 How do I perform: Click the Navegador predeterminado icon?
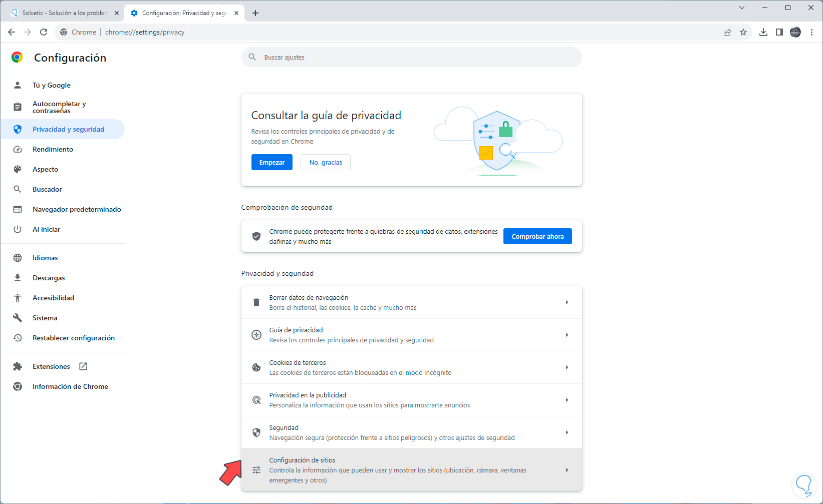(18, 209)
